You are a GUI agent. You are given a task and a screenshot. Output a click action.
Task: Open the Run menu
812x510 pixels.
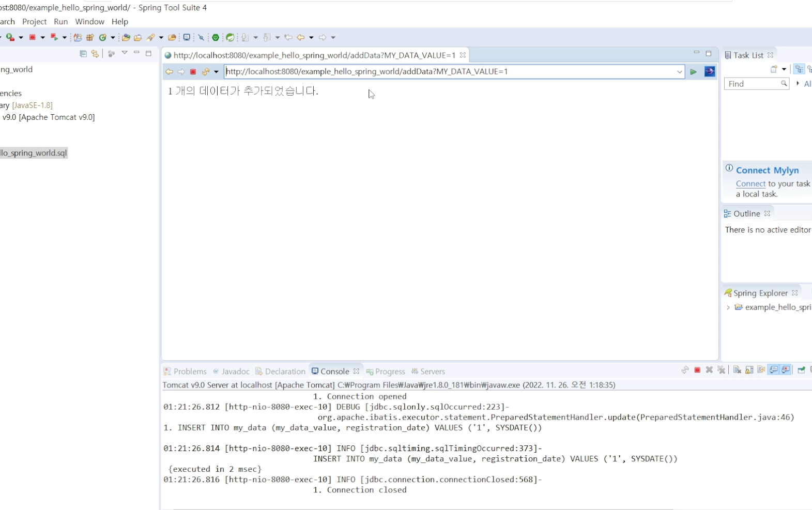[x=61, y=22]
